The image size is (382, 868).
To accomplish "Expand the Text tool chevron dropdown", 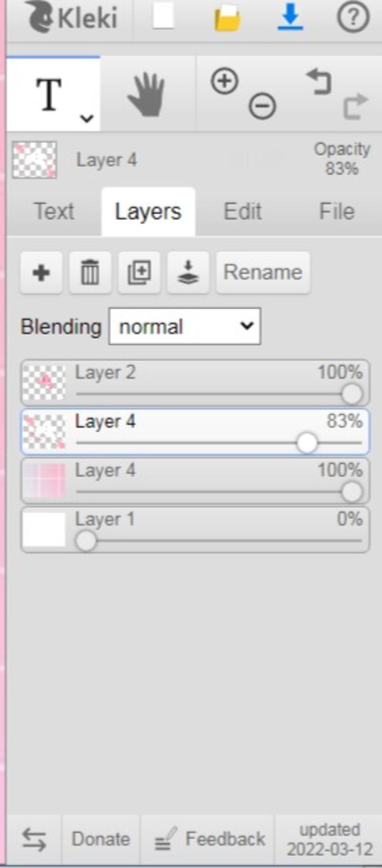I will click(x=87, y=119).
